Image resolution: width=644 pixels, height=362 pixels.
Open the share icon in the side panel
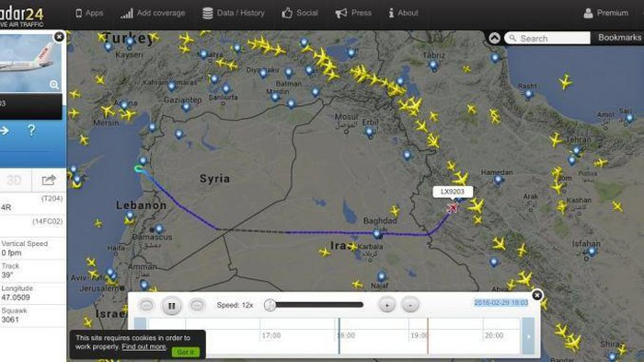[x=49, y=181]
